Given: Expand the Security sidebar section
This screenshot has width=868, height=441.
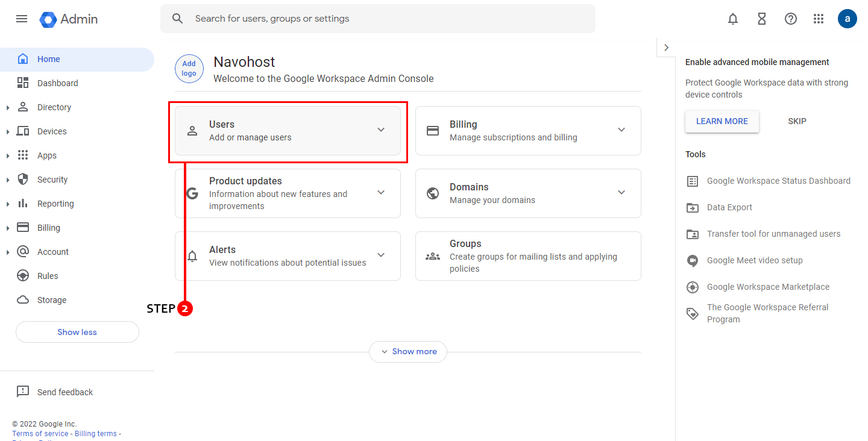Looking at the screenshot, I should pyautogui.click(x=8, y=180).
